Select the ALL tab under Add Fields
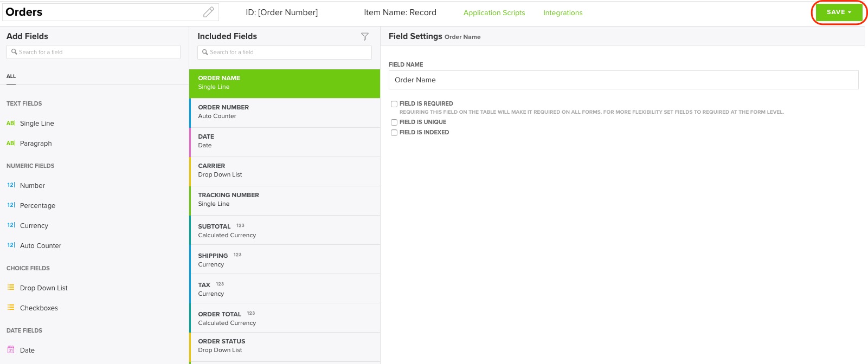 pyautogui.click(x=11, y=76)
